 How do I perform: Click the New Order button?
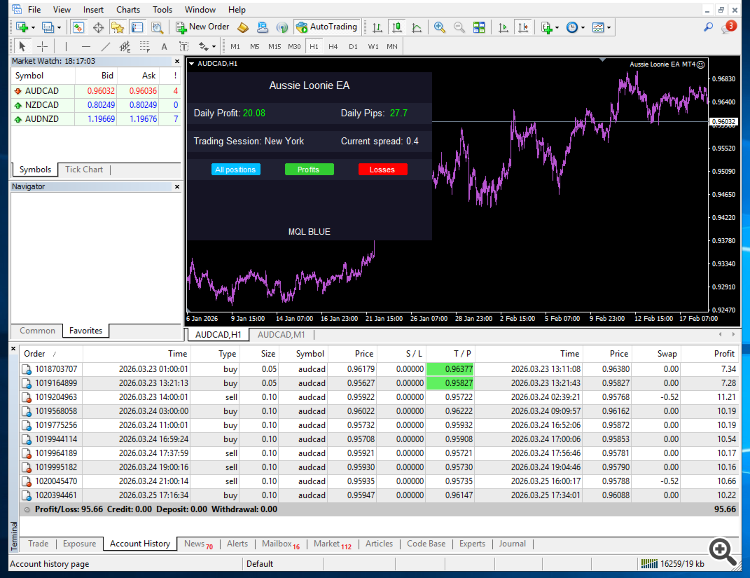click(202, 27)
